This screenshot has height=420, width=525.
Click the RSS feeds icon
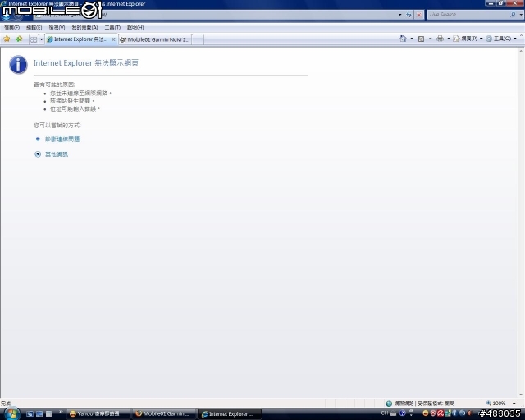coord(421,39)
